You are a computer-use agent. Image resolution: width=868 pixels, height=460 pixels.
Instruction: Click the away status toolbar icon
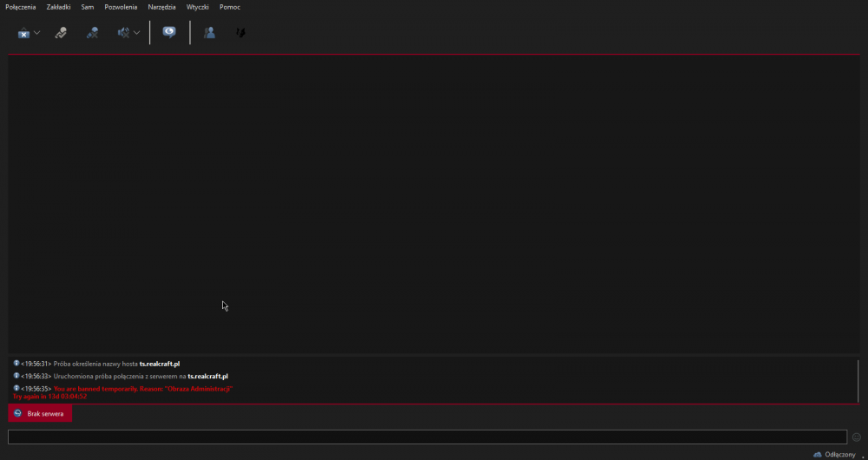pyautogui.click(x=23, y=33)
